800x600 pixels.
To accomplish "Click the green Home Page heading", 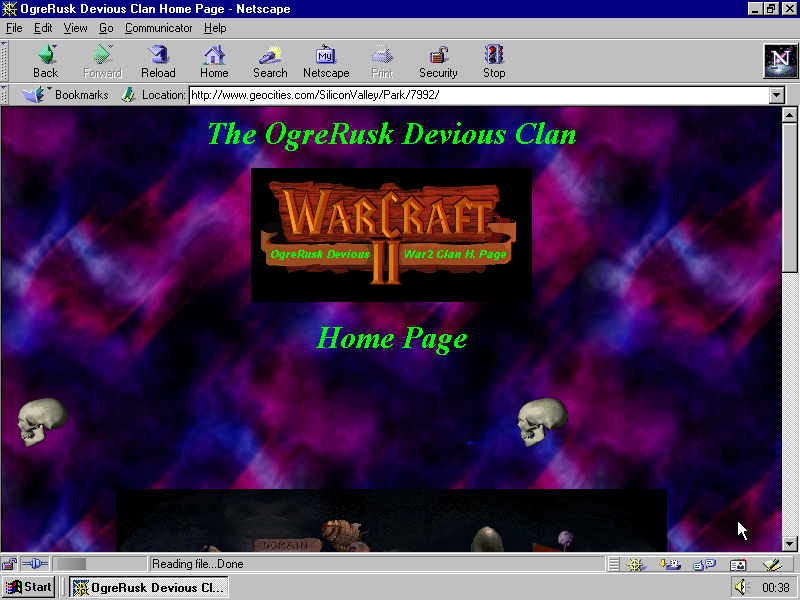I will [x=392, y=338].
